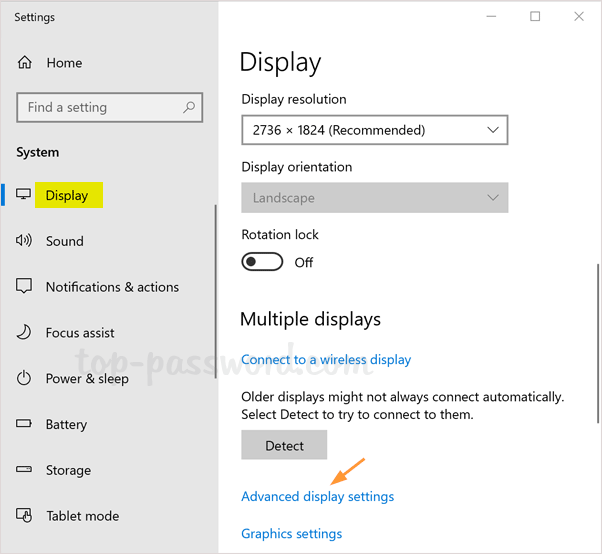Select Display in the System menu
The image size is (602, 554).
pyautogui.click(x=67, y=196)
